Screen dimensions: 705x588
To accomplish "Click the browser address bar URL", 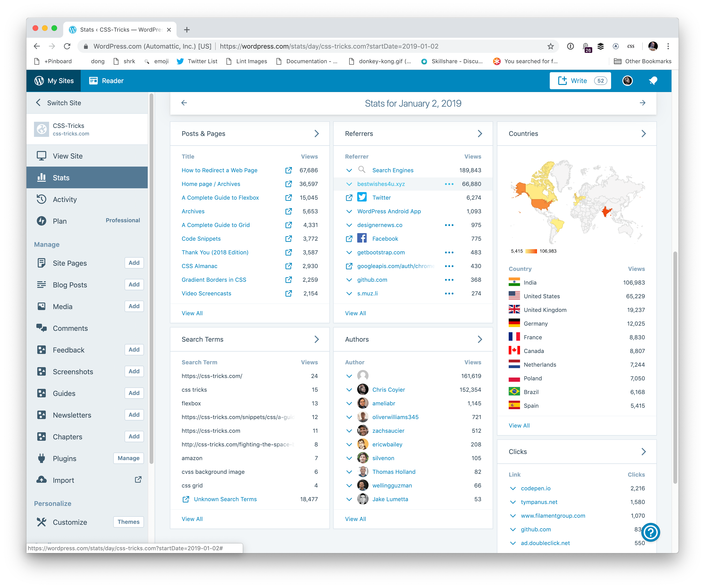I will (x=329, y=46).
